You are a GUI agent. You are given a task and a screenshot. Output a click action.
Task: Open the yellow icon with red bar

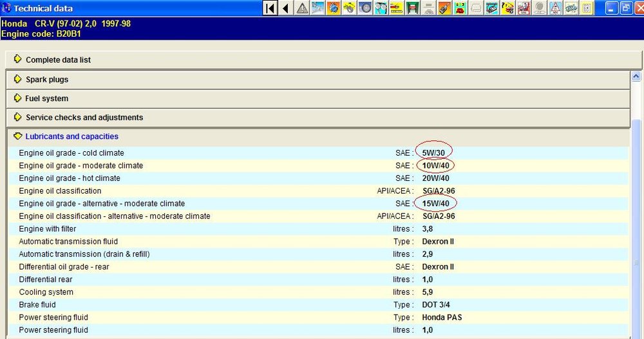(x=396, y=8)
